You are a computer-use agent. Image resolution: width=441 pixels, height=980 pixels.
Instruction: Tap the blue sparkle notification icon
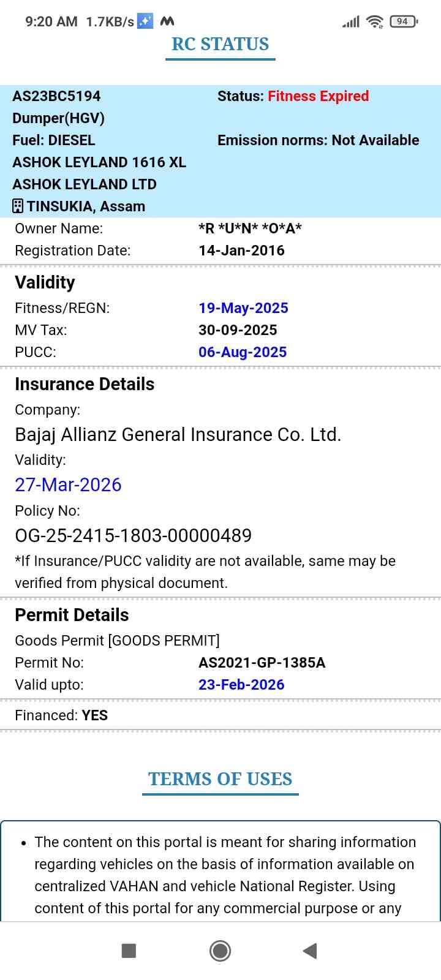click(x=145, y=21)
